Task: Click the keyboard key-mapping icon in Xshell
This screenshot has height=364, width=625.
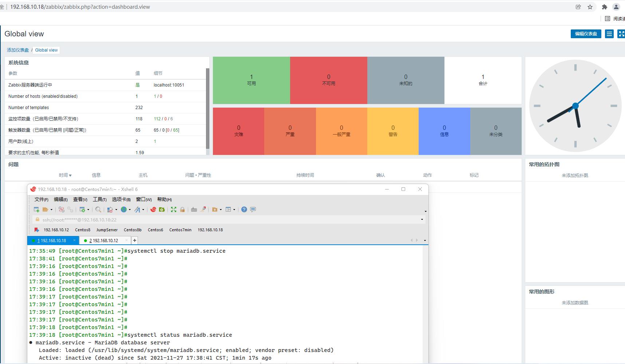Action: tap(194, 209)
